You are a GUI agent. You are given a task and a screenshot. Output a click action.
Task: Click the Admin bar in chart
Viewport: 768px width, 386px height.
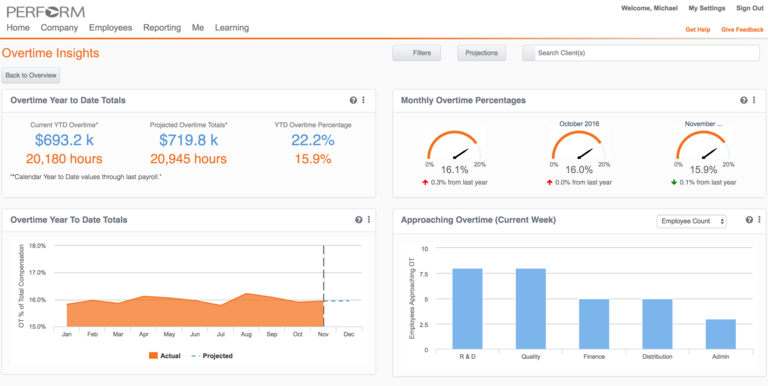click(x=720, y=335)
